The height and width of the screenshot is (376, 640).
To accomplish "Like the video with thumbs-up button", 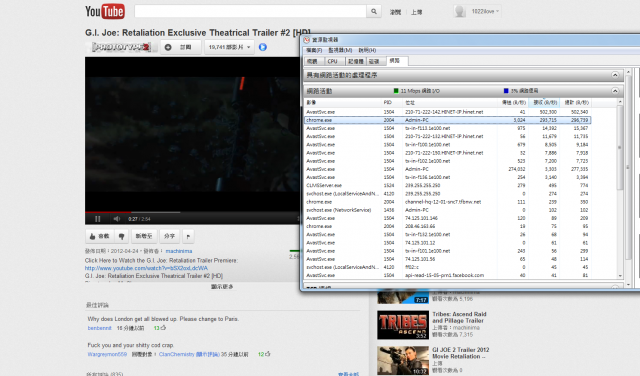I will coord(99,236).
